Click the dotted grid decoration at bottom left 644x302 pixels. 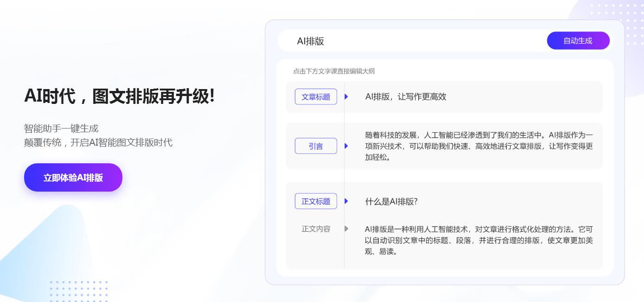79,291
